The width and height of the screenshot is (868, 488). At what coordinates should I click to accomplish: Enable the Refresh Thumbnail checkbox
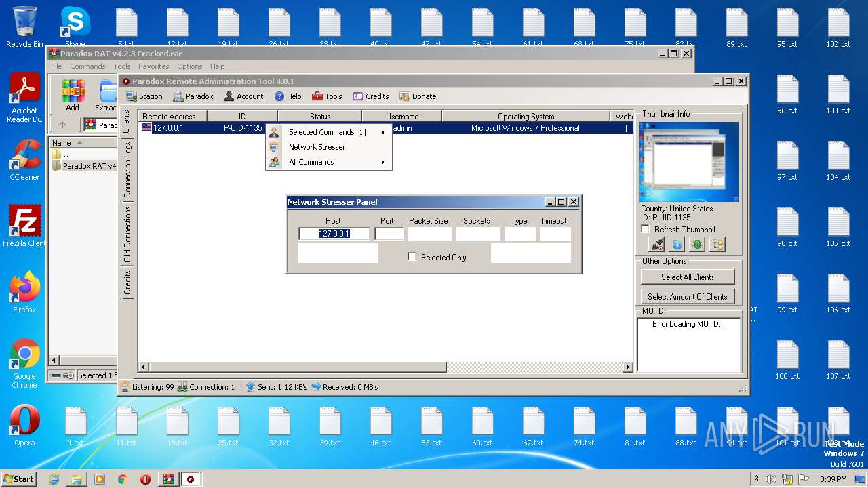646,229
